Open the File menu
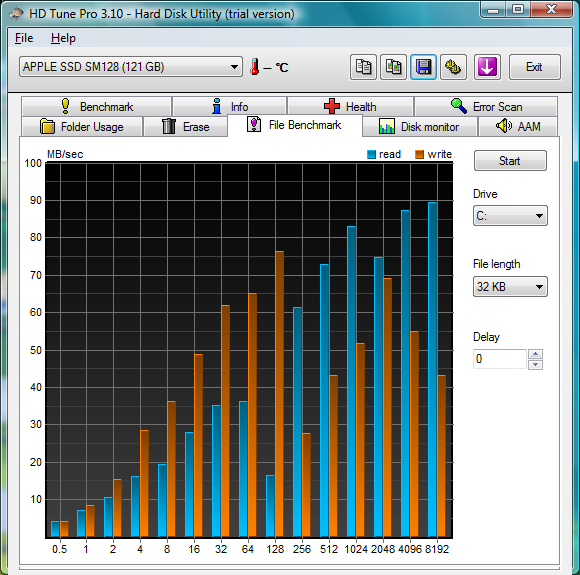Screen dimensions: 580x575 pos(24,38)
